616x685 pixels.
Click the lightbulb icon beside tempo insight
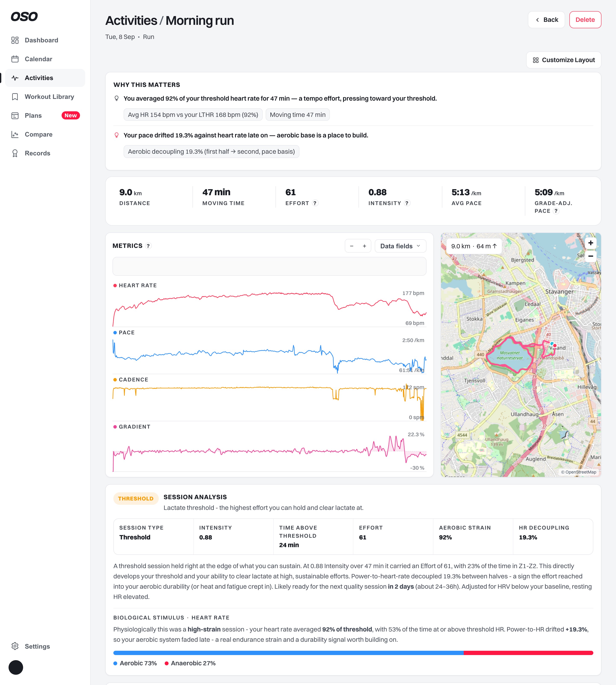[x=116, y=98]
